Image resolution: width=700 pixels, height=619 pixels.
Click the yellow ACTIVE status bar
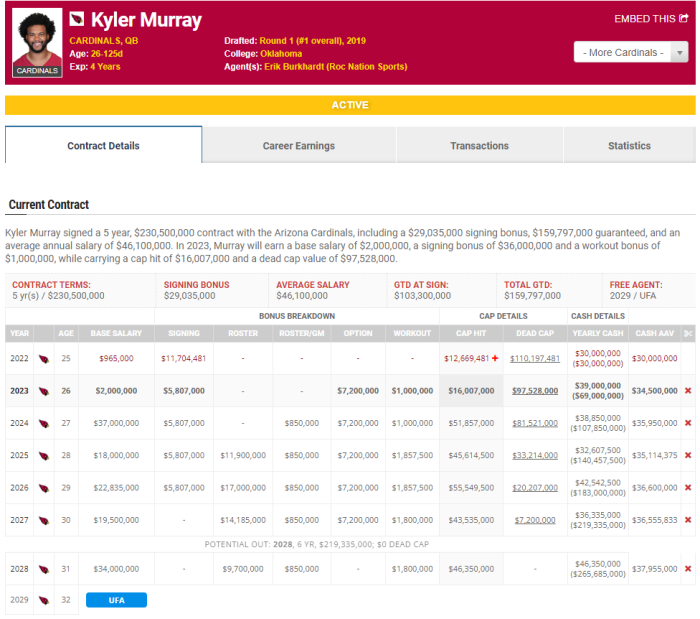[350, 105]
